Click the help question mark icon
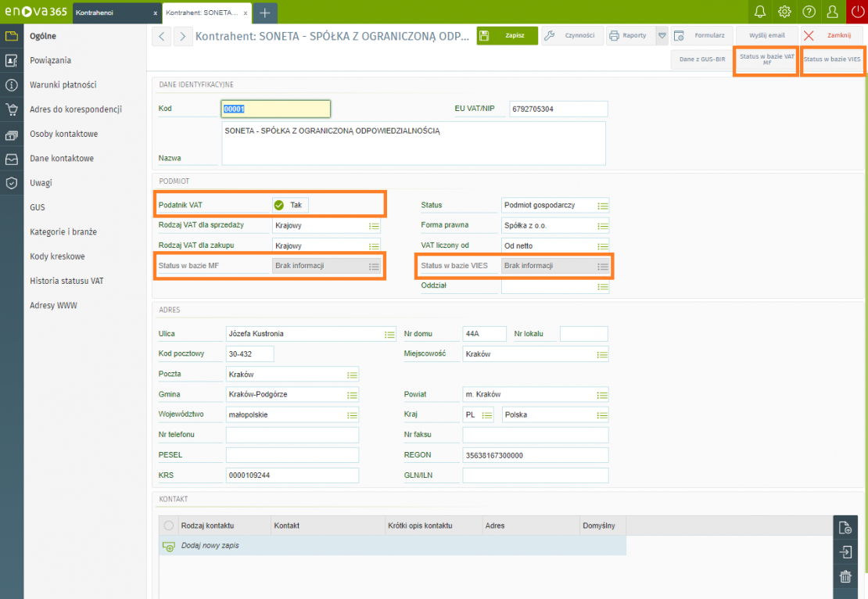 point(809,12)
